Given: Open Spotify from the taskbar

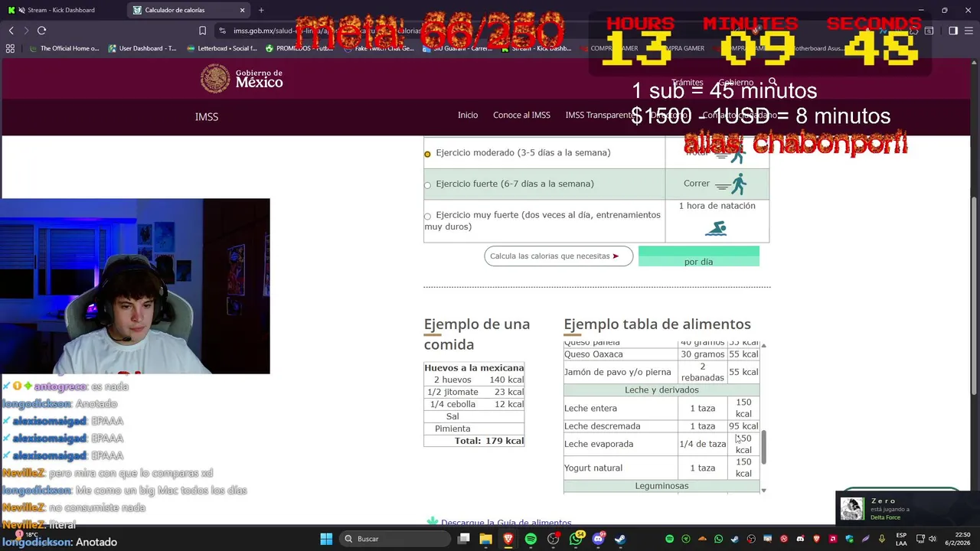Looking at the screenshot, I should (531, 539).
